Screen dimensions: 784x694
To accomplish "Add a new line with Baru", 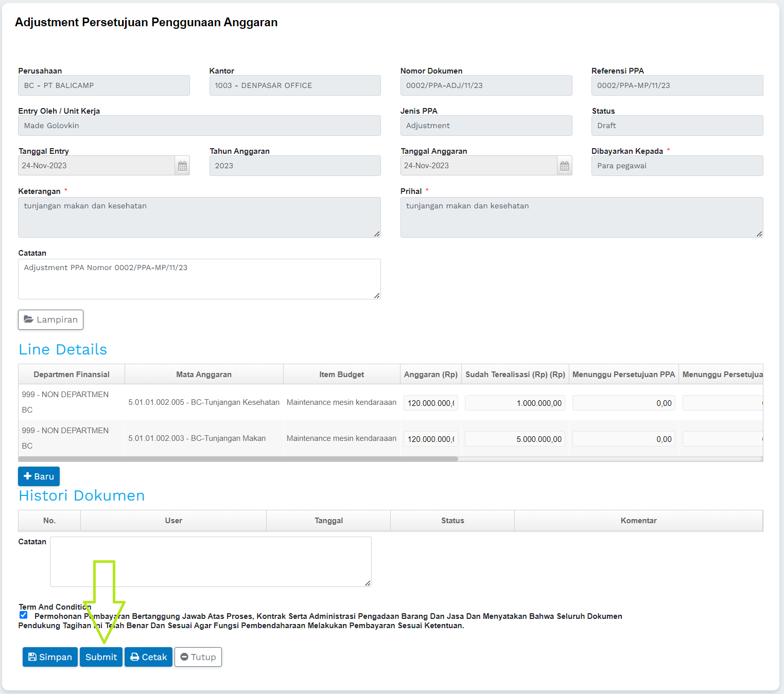I will (x=39, y=476).
